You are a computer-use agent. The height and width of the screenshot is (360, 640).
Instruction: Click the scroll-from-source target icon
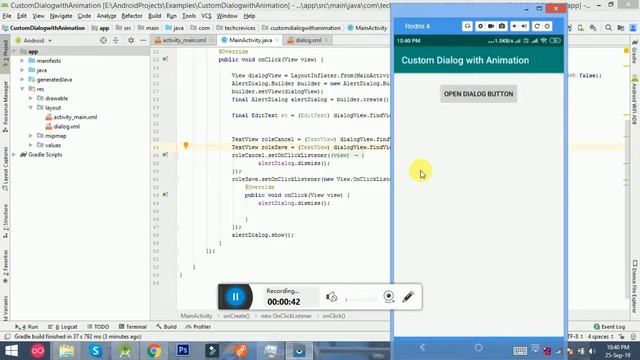103,40
